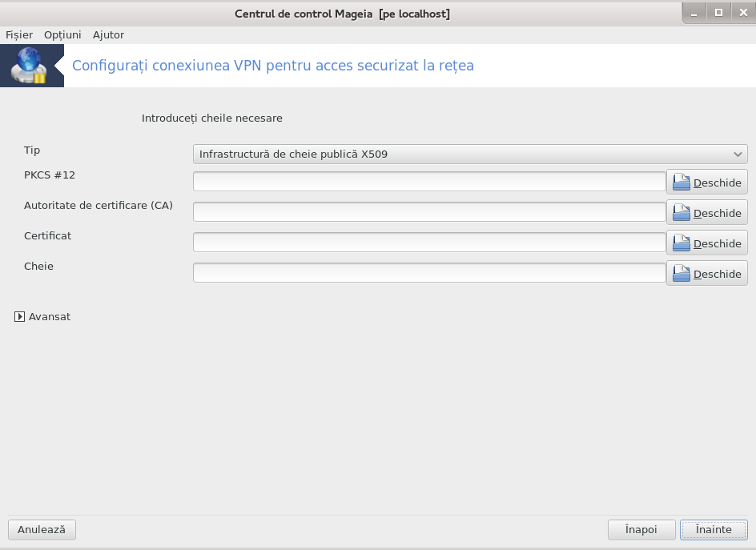Proceed with the Înainte button
Image resolution: width=756 pixels, height=550 pixels.
click(x=714, y=530)
